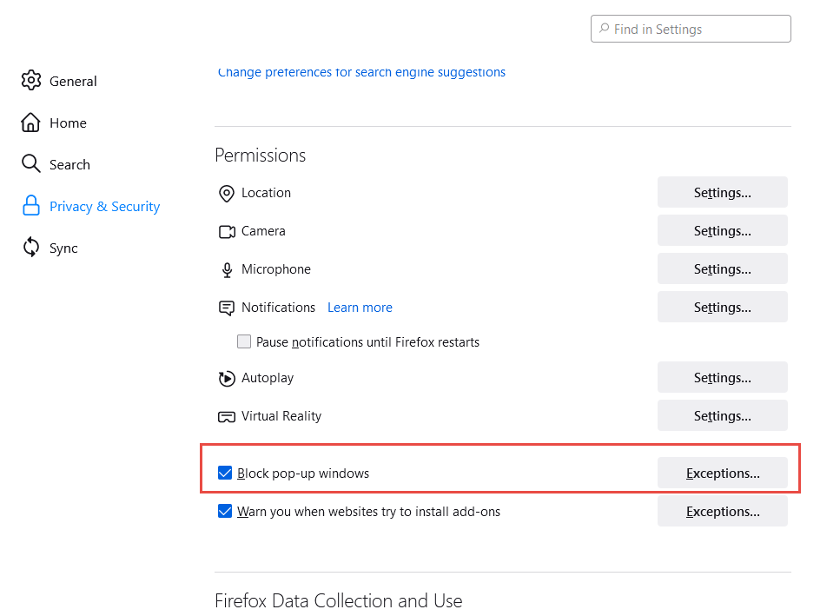The image size is (840, 616).
Task: Click the Search magnifier icon in sidebar
Action: pos(31,164)
